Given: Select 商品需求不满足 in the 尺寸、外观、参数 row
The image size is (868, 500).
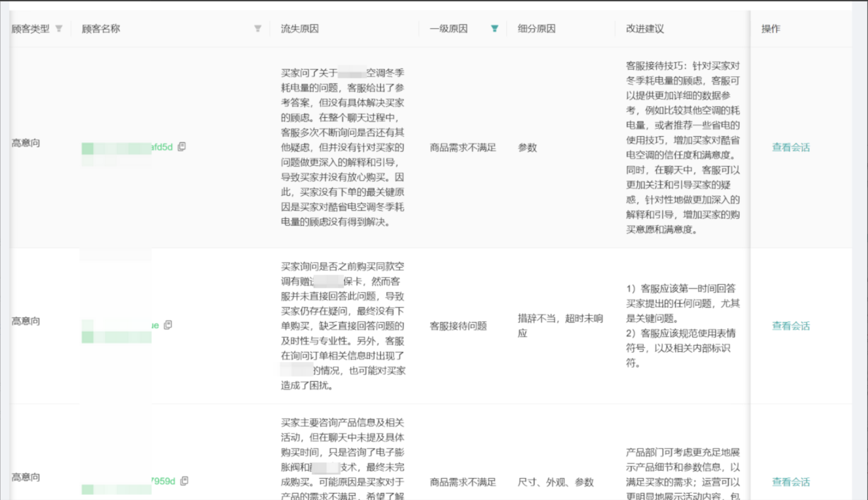Looking at the screenshot, I should pos(463,482).
